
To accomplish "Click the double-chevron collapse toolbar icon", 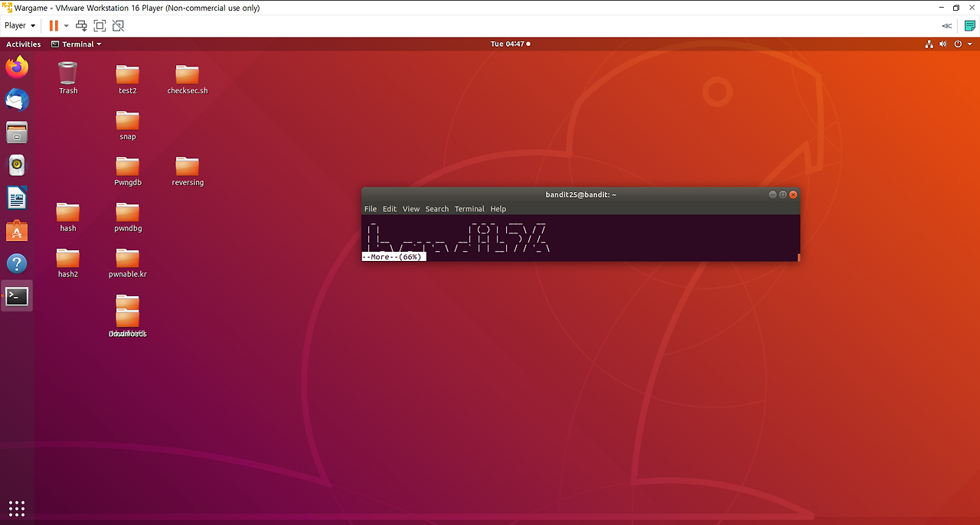I will coord(947,25).
